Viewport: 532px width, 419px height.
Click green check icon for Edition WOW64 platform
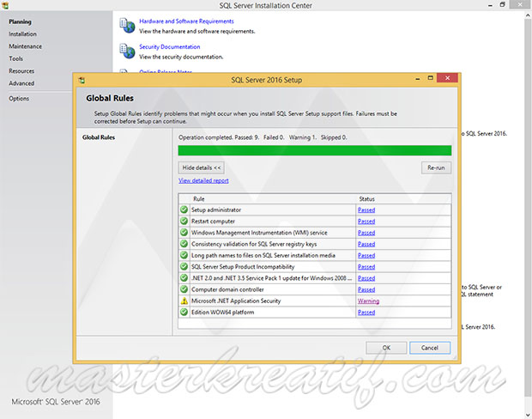[x=184, y=312]
